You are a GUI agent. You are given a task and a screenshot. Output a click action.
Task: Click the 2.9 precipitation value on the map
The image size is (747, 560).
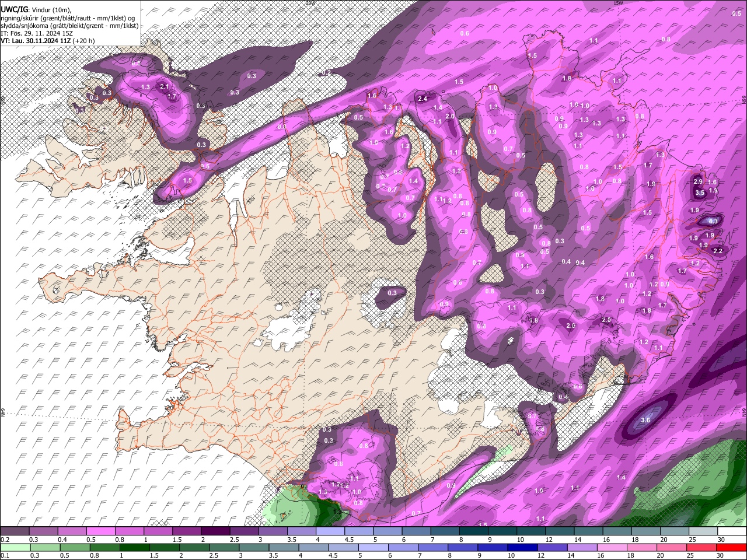[x=698, y=181]
